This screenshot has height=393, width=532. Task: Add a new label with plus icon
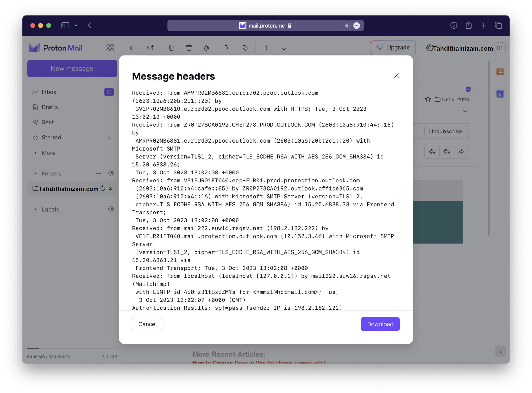(x=98, y=209)
